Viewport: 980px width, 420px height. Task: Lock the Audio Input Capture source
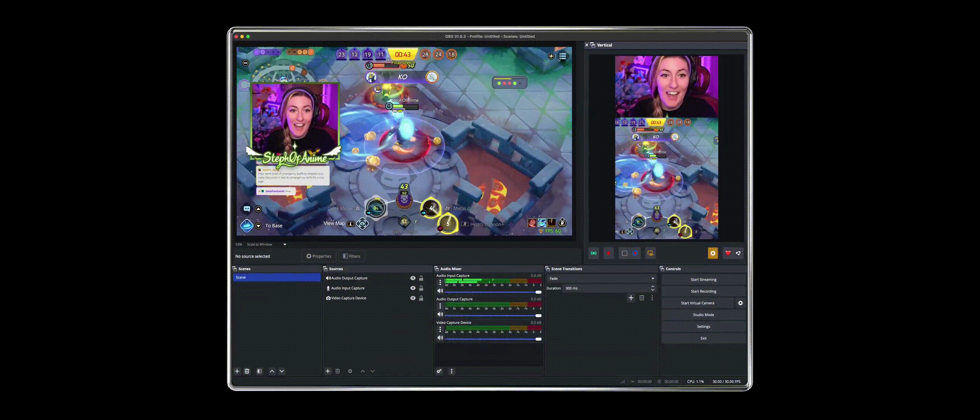click(x=421, y=288)
